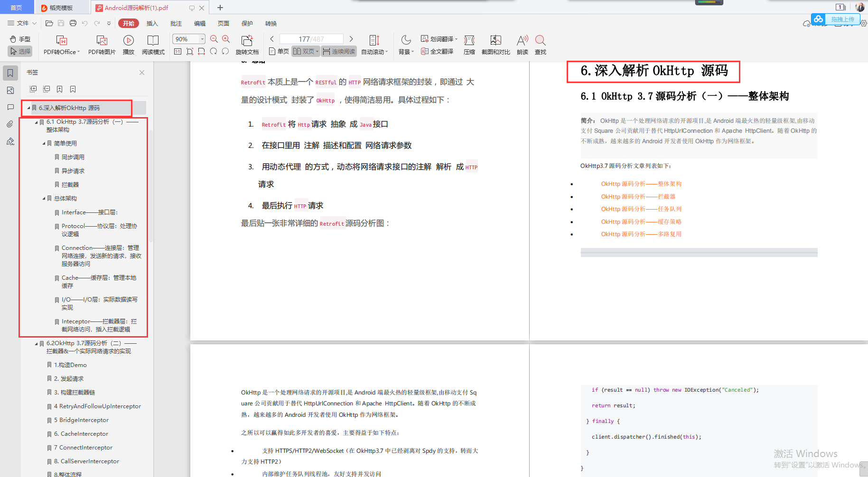This screenshot has width=868, height=477.
Task: Select the Hand (手型) tool
Action: (20, 39)
